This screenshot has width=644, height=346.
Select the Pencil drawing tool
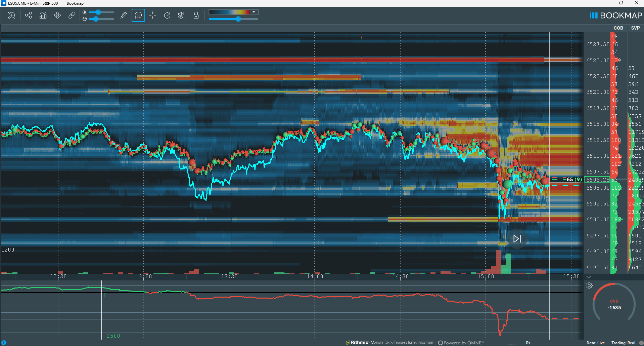pyautogui.click(x=124, y=15)
